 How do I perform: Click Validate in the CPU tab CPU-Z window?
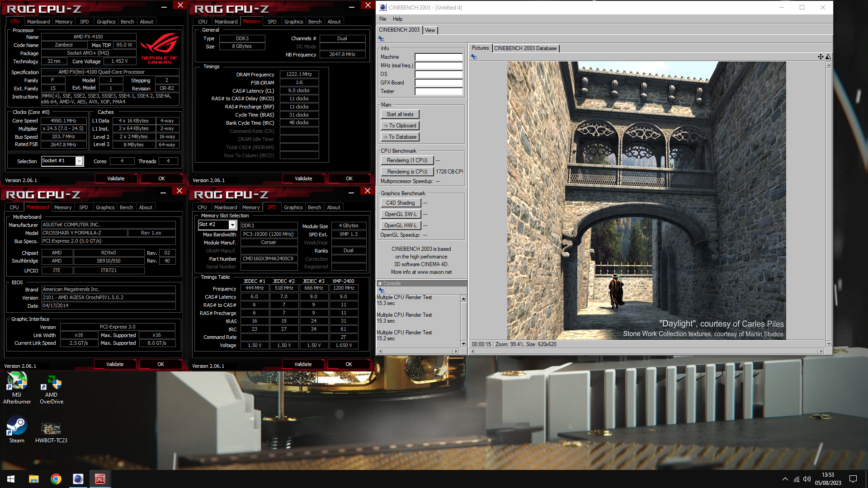coord(116,178)
